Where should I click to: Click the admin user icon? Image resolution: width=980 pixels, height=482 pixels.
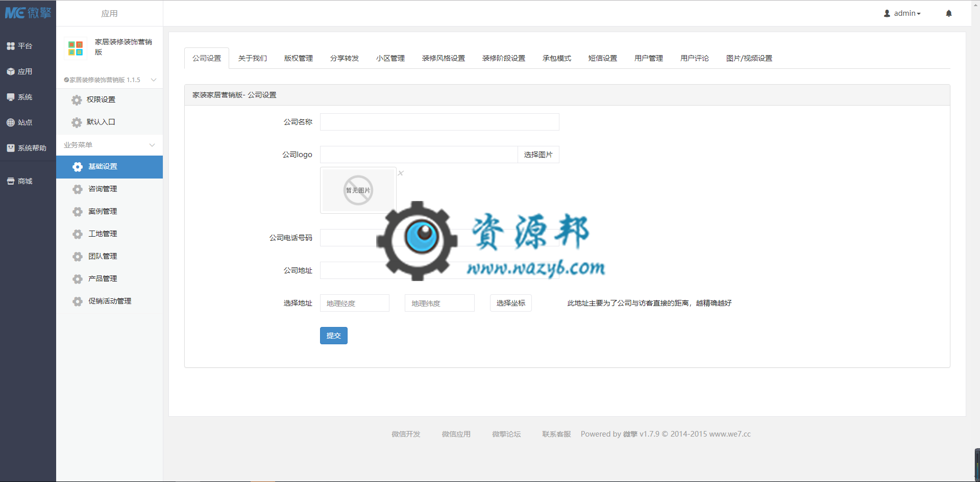click(887, 13)
